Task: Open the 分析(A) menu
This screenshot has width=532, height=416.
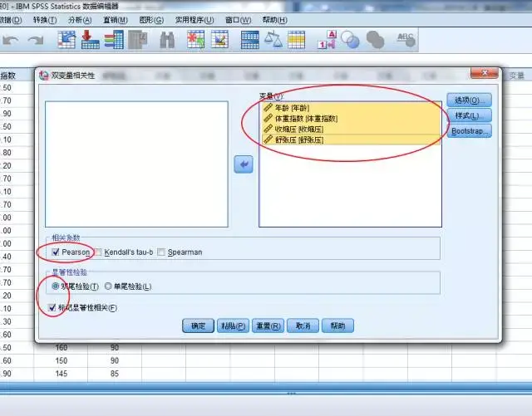Action: coord(80,20)
